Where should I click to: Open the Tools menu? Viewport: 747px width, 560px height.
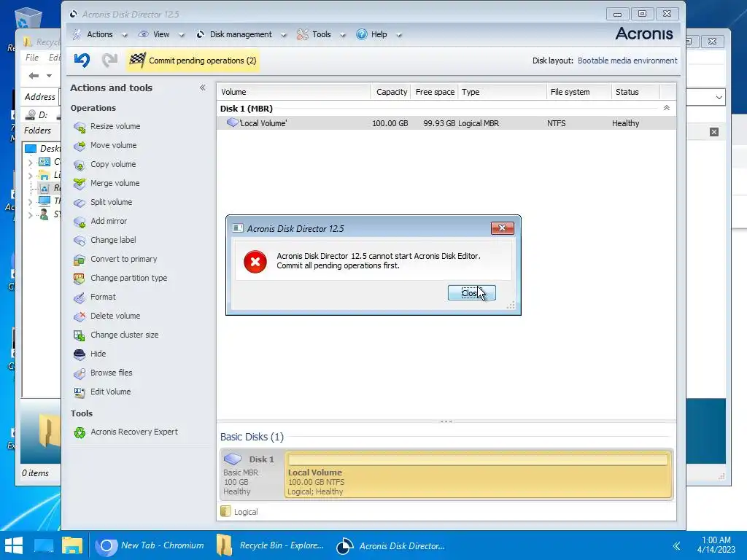pyautogui.click(x=321, y=34)
